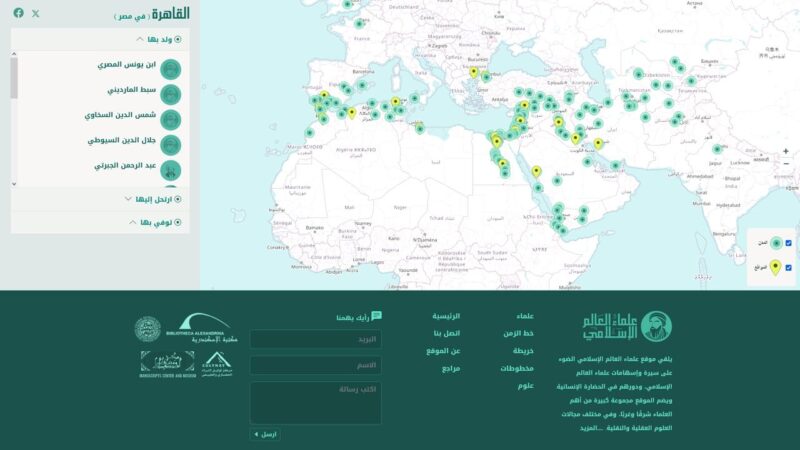
Task: Open the خط الزمن footer menu item
Action: coord(519,333)
